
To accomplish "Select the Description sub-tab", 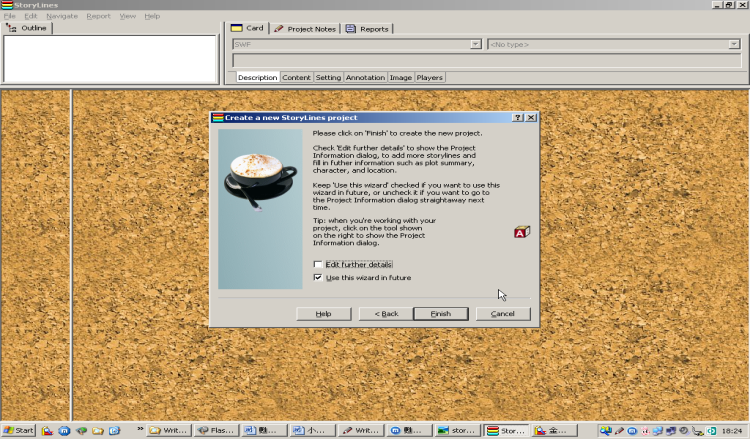I will point(257,77).
